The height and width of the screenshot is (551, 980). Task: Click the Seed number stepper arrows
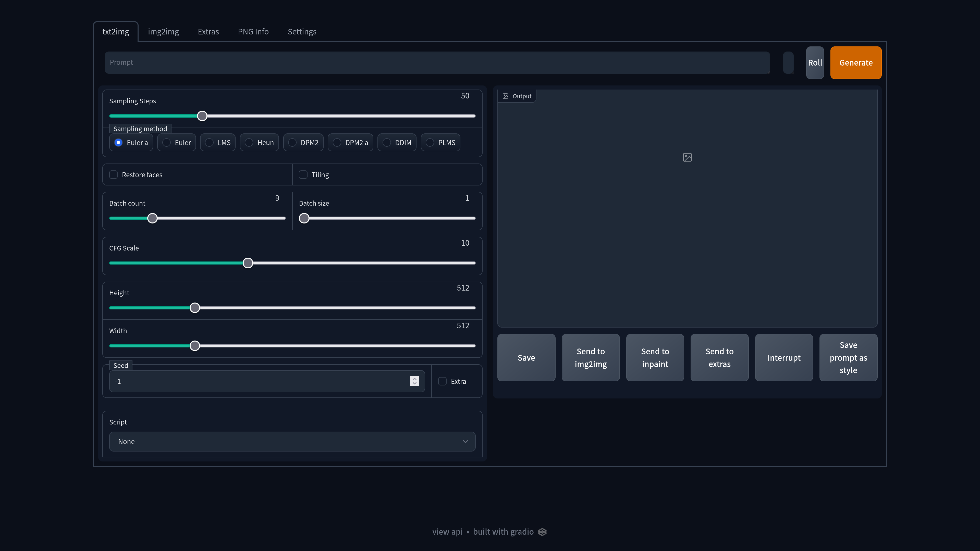point(414,381)
